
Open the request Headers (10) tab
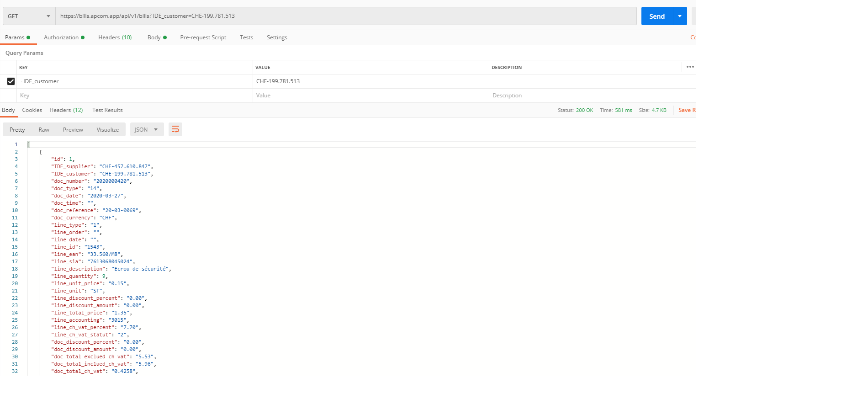pyautogui.click(x=115, y=37)
